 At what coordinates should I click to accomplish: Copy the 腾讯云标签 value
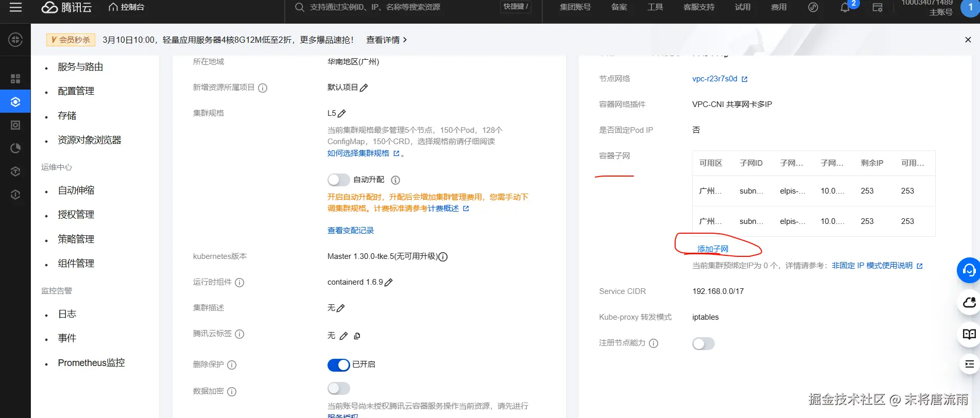[x=357, y=336]
